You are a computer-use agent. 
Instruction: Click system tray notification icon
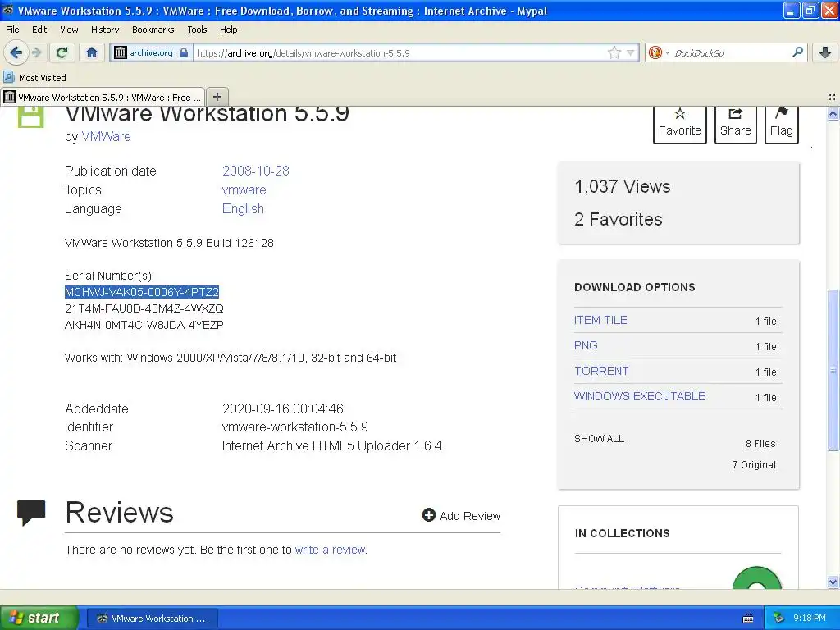(x=779, y=618)
